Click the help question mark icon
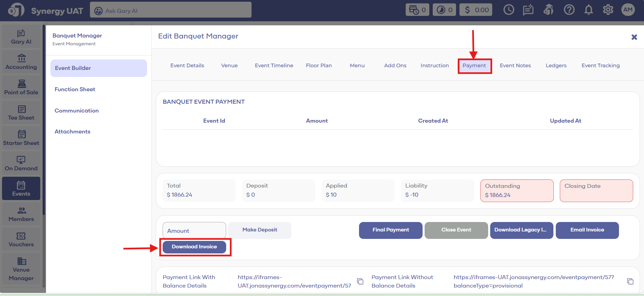This screenshot has width=644, height=296. click(x=569, y=10)
